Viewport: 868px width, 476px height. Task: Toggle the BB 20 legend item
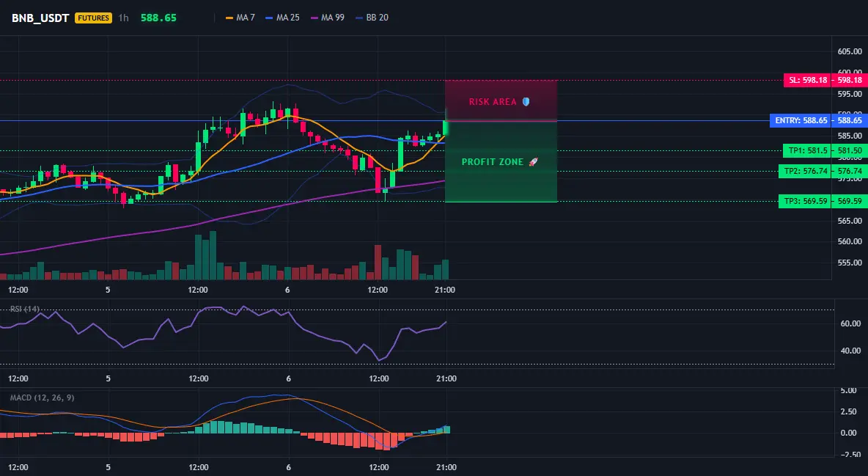(372, 18)
